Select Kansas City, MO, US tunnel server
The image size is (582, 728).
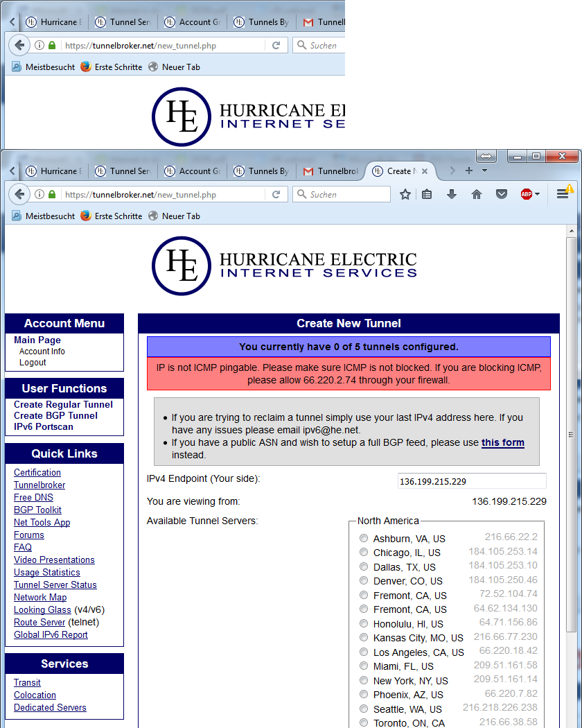click(x=364, y=637)
